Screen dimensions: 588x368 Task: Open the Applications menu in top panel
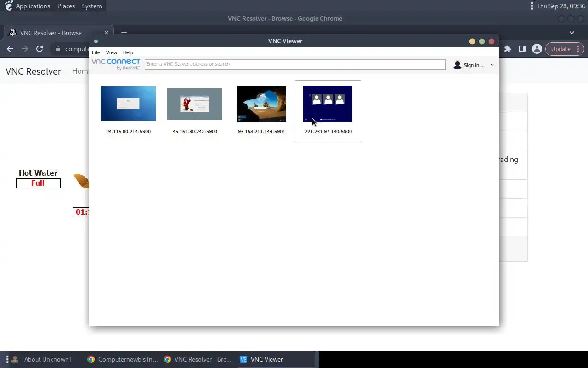(33, 6)
